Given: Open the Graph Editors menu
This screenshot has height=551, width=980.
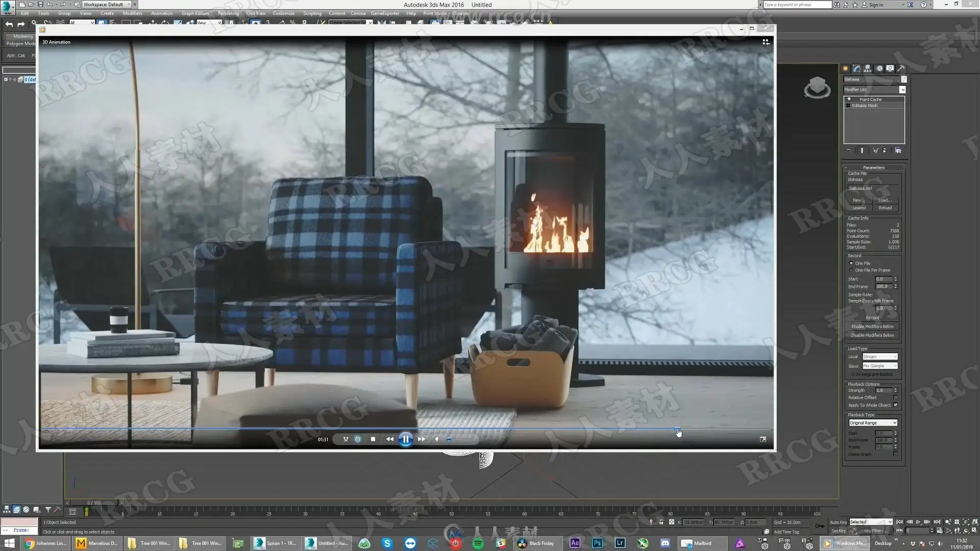Looking at the screenshot, I should [195, 13].
